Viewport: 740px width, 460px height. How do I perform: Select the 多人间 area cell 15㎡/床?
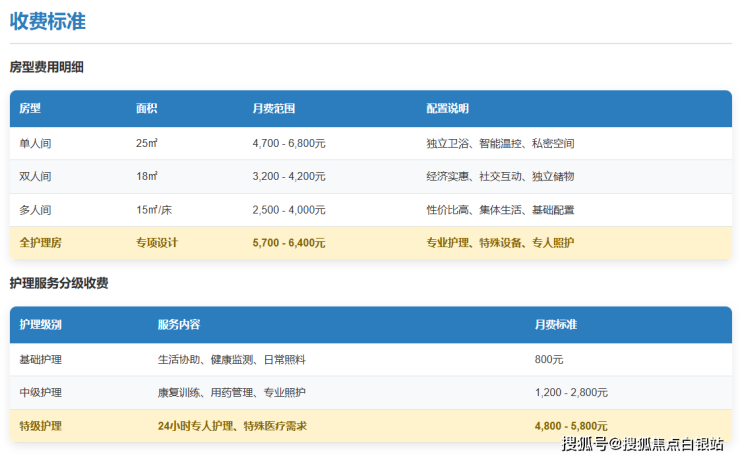(154, 210)
